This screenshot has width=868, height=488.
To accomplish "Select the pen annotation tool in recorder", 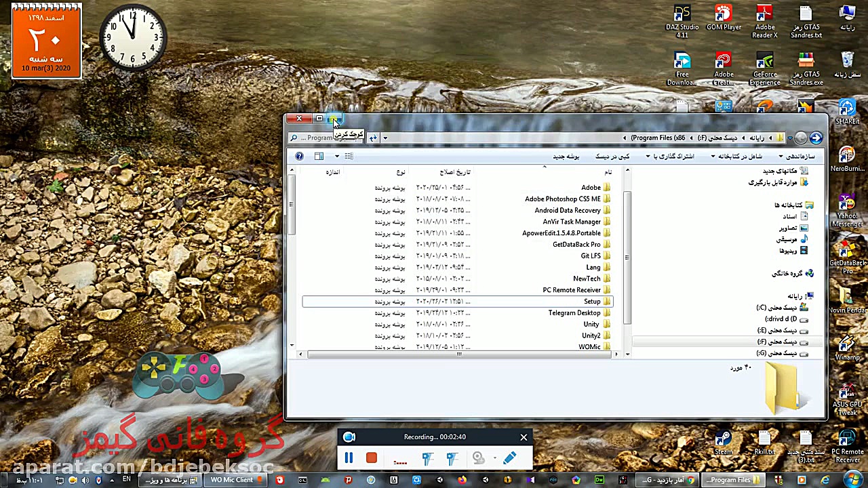I will coord(510,459).
